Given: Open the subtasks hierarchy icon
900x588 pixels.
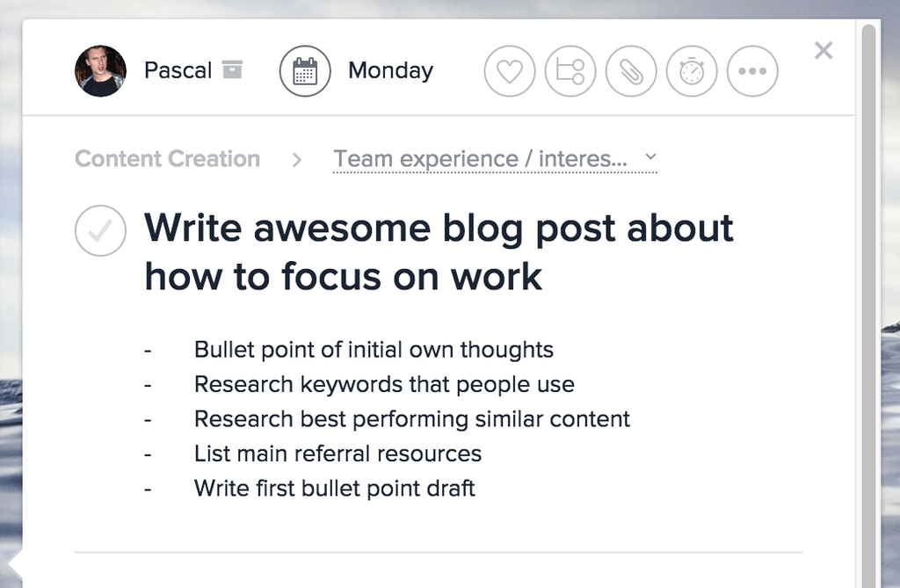Looking at the screenshot, I should click(x=570, y=70).
